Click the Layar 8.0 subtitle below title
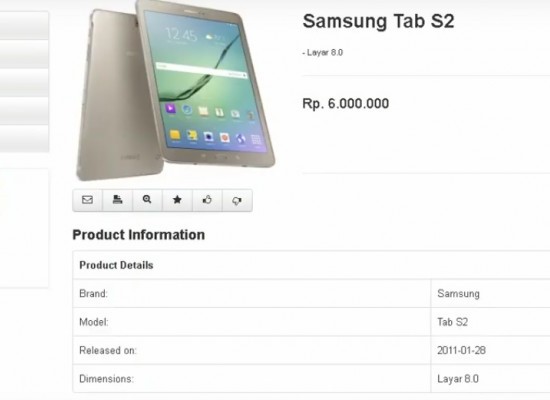 coord(323,53)
